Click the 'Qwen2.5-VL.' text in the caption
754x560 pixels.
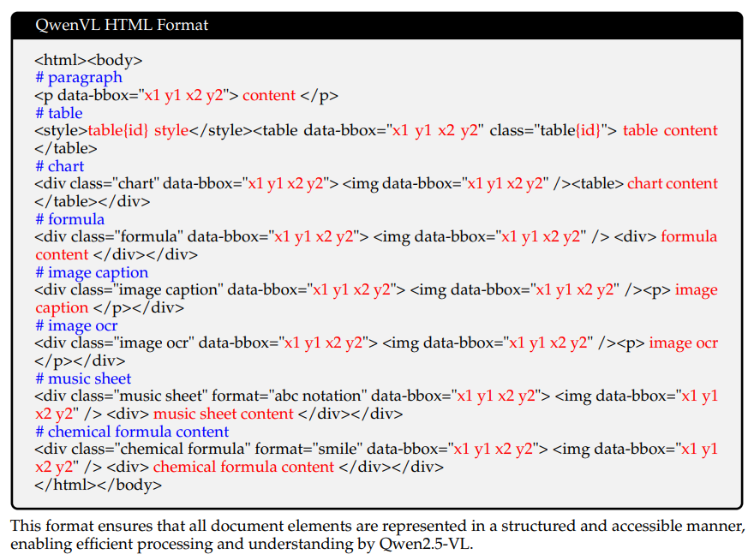pos(426,544)
